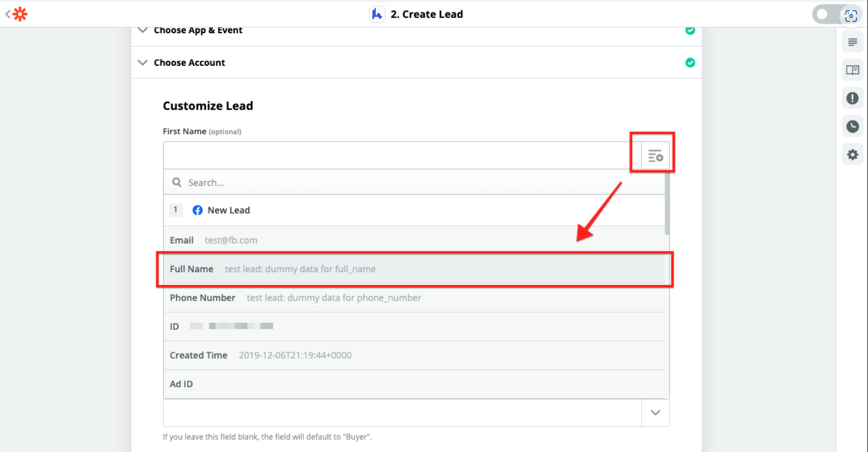Open the Zap history panel
This screenshot has width=868, height=452.
coord(852,126)
